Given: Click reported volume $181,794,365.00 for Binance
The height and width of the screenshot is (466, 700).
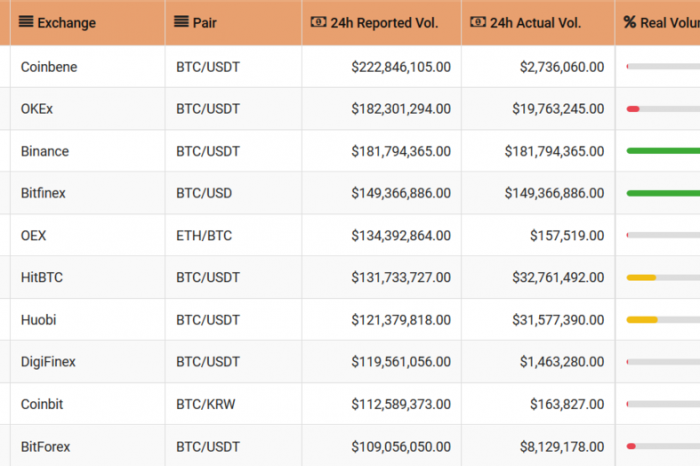Looking at the screenshot, I should pos(401,151).
